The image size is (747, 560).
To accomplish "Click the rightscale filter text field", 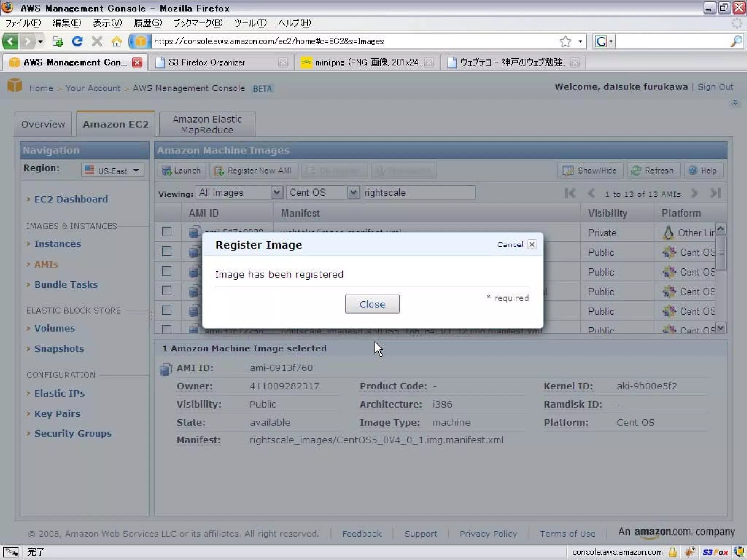I will [419, 192].
